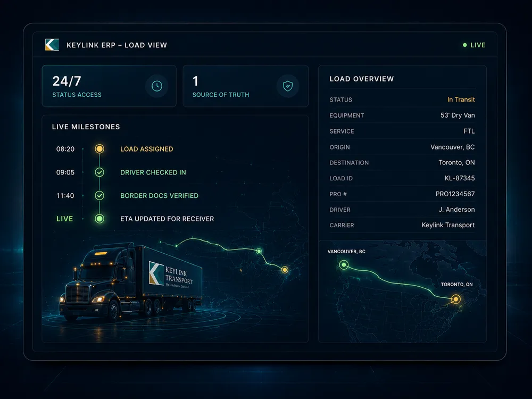Click the Vancouver, BC origin pin on map
This screenshot has width=532, height=399.
click(344, 264)
